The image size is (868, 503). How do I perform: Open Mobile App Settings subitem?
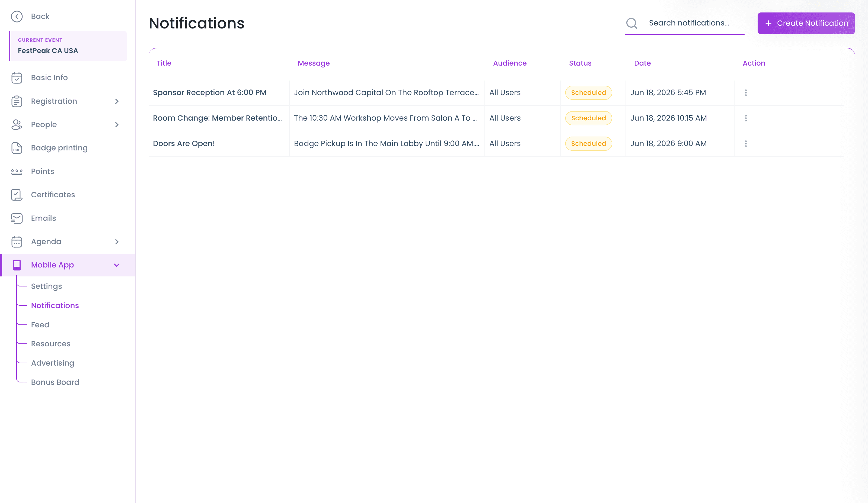(x=46, y=286)
